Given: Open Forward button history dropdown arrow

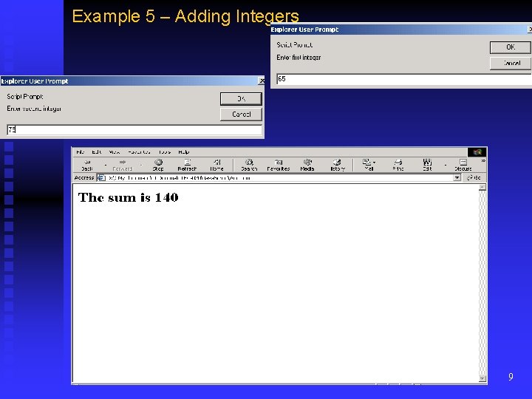Looking at the screenshot, I should point(141,166).
